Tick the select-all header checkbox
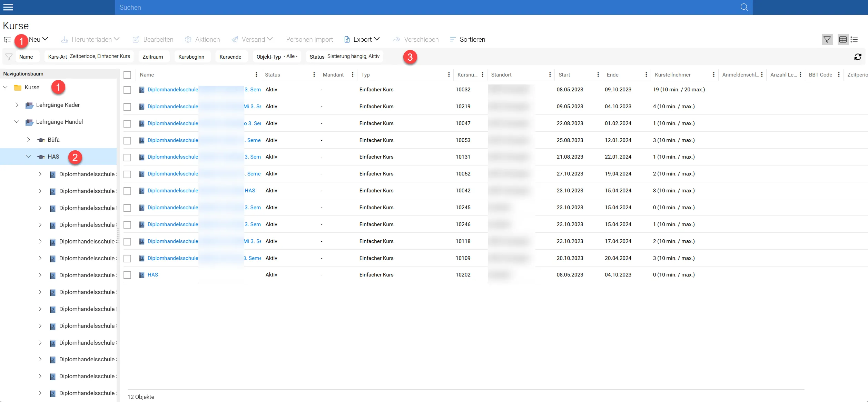 coord(127,75)
